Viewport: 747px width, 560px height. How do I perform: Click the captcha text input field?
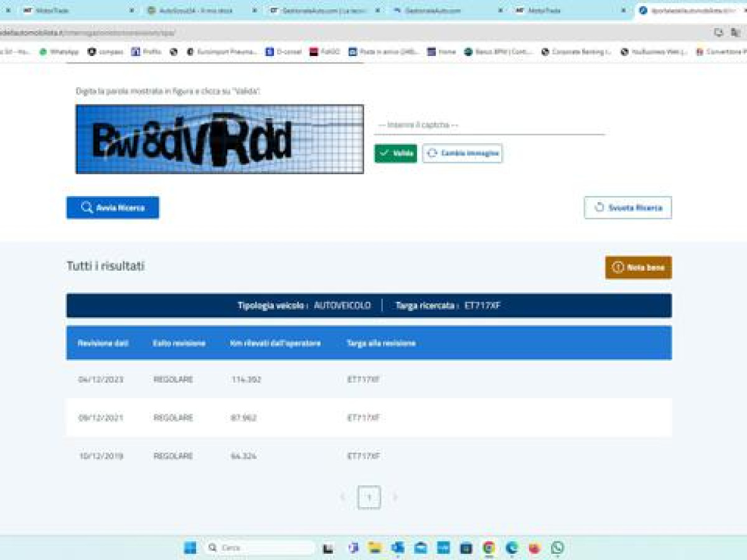click(x=489, y=125)
